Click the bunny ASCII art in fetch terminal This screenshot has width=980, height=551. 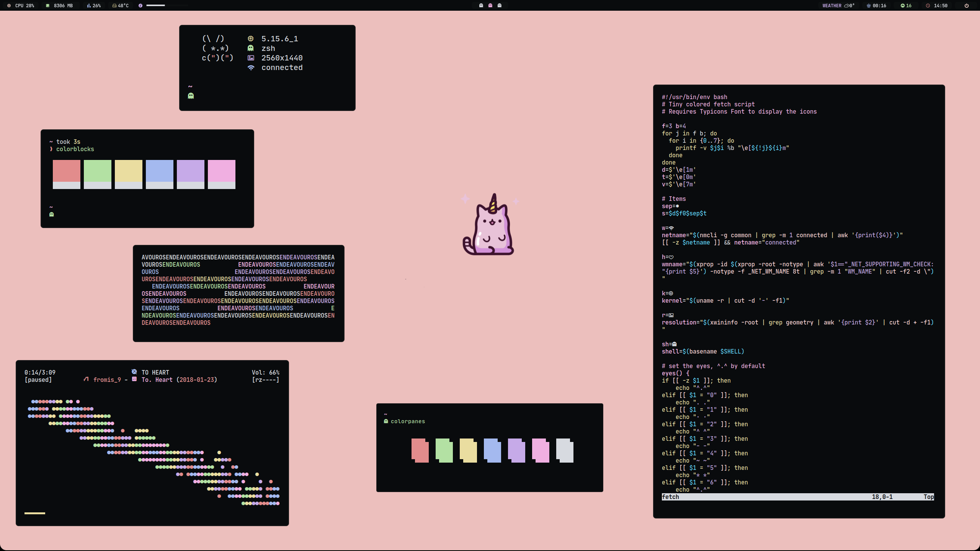(217, 48)
